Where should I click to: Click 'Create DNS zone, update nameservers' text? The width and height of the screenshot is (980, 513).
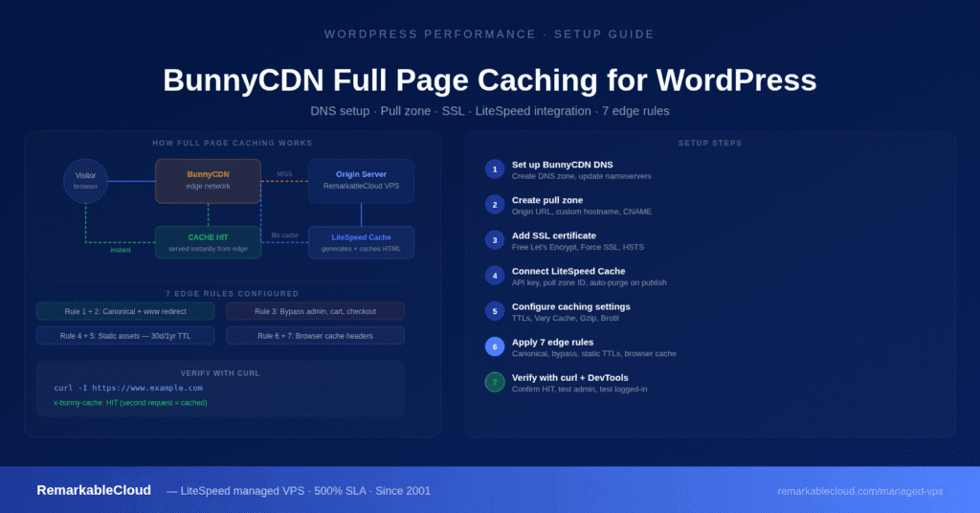(x=581, y=176)
